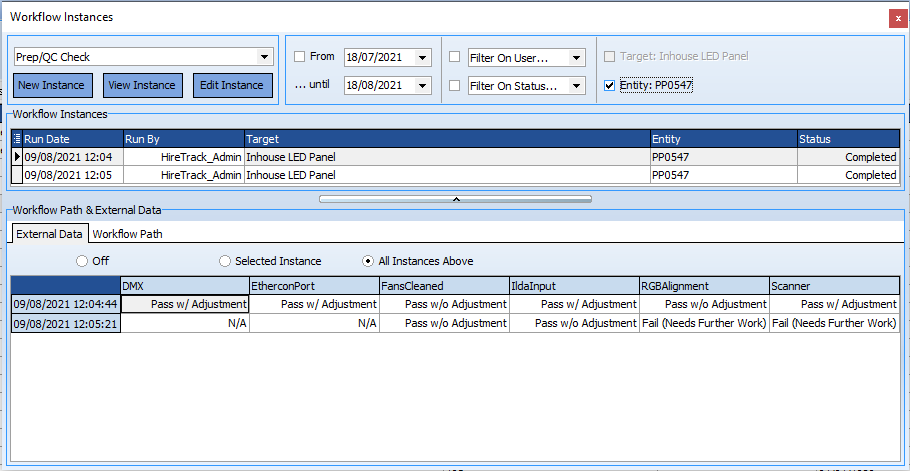The height and width of the screenshot is (471, 910).
Task: Toggle the Filter On Status checkbox
Action: coord(455,86)
